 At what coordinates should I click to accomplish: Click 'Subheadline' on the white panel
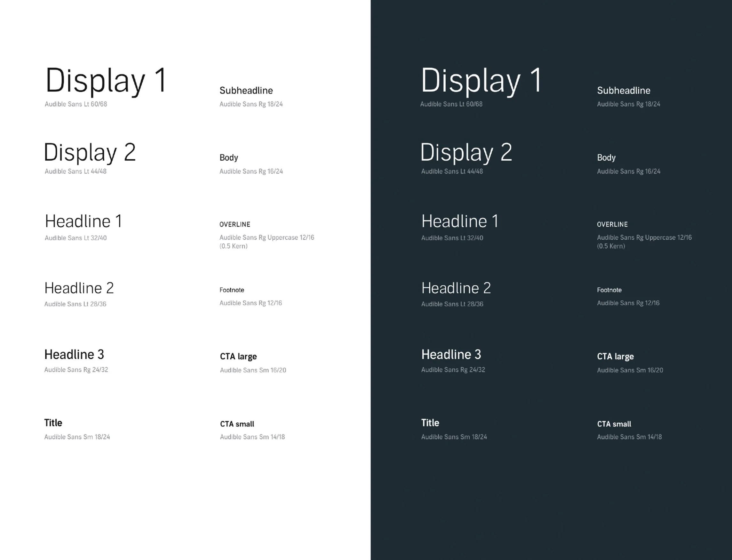246,91
